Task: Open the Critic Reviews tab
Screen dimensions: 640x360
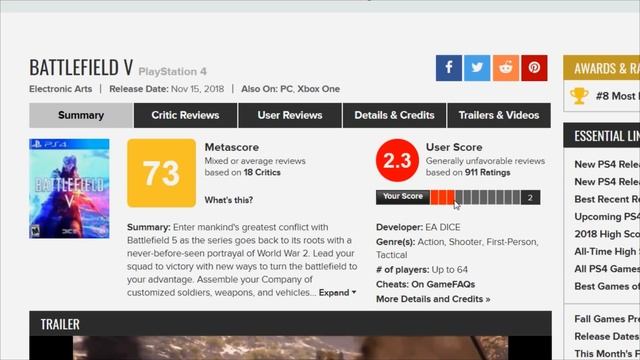Action: point(185,116)
